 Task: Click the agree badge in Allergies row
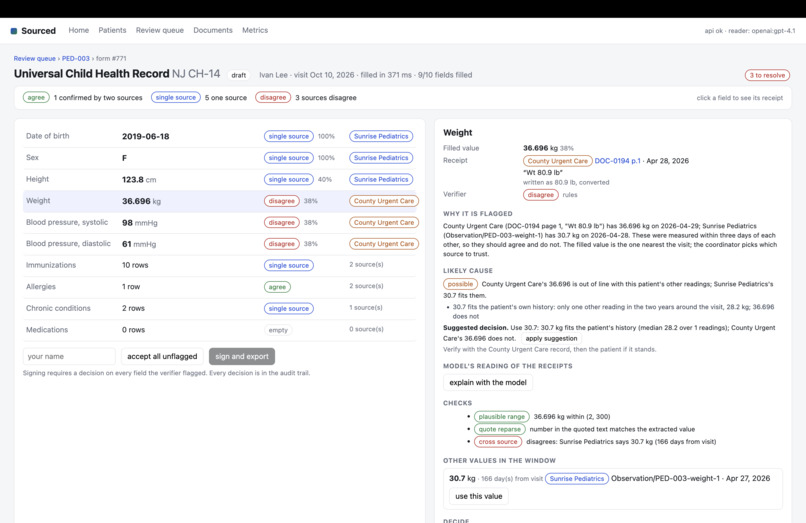pos(277,287)
